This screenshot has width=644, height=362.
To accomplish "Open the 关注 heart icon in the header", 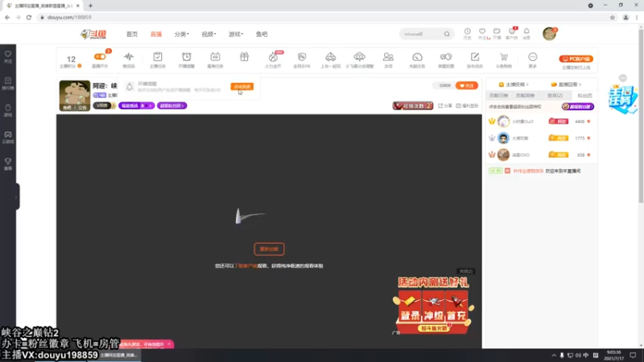I will click(482, 31).
